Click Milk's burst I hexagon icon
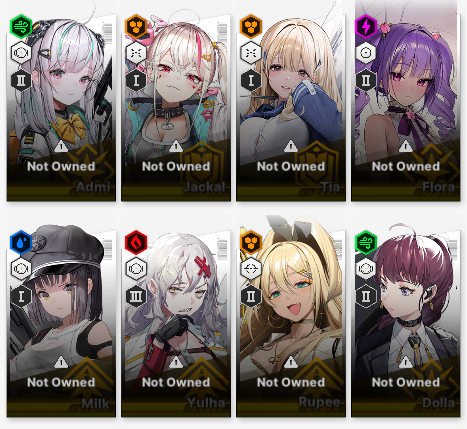The image size is (467, 429). coord(21,296)
